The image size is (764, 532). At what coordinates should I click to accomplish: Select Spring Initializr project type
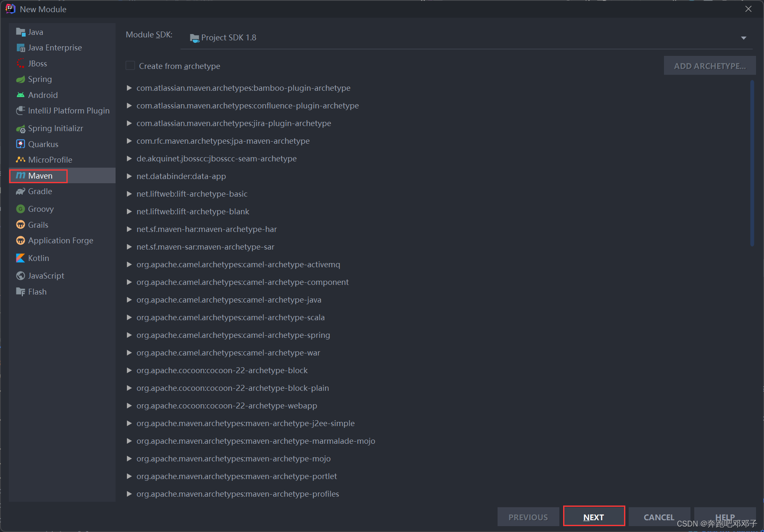[62, 129]
